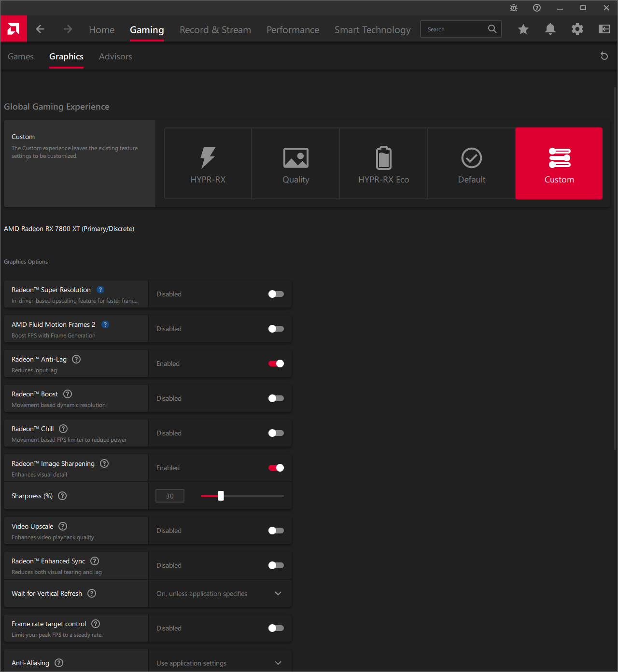
Task: Enable Radeon Enhanced Sync toggle
Action: pos(276,565)
